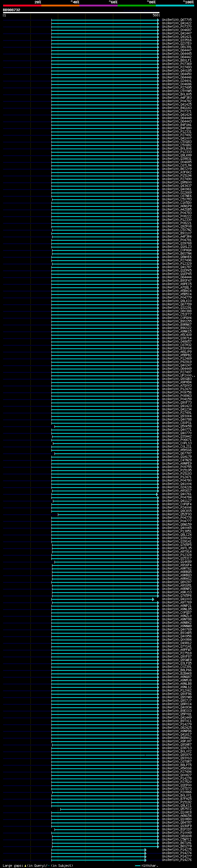
Task: Select hit label UniRef100_P13851
Action: tap(177, 531)
